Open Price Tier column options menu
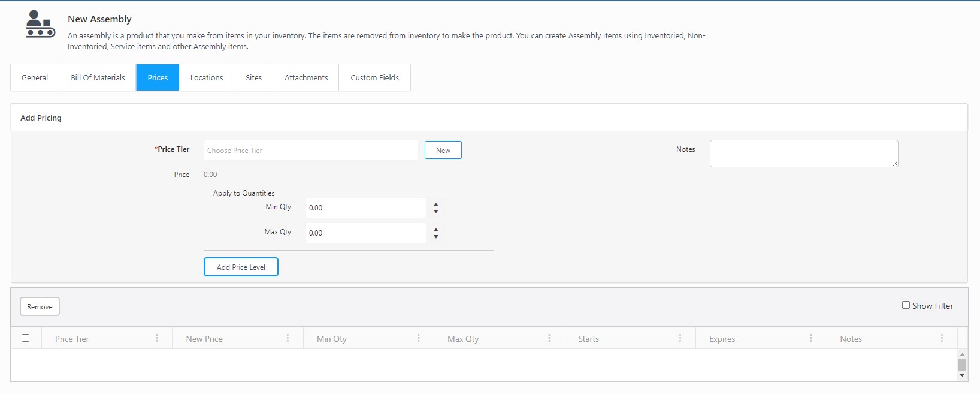The image size is (980, 394). (x=157, y=338)
